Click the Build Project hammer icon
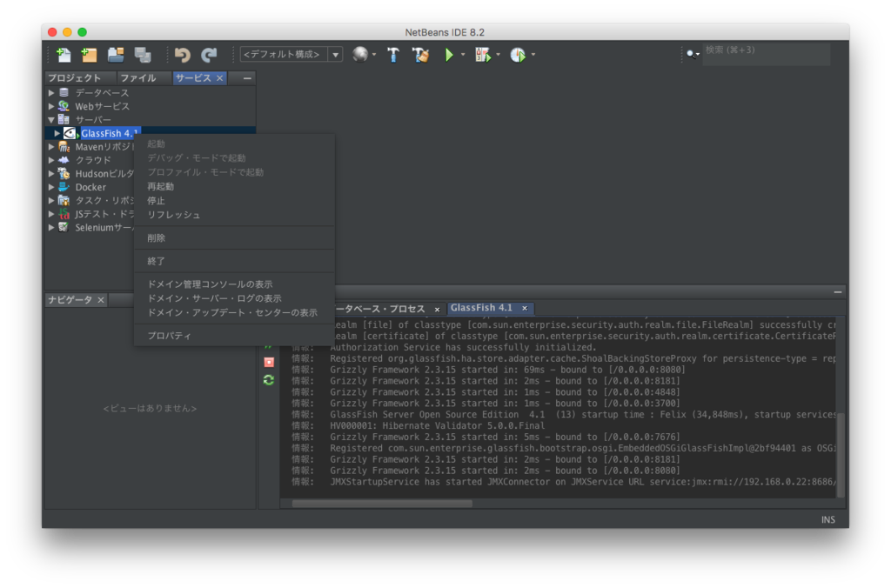891x588 pixels. (x=393, y=55)
